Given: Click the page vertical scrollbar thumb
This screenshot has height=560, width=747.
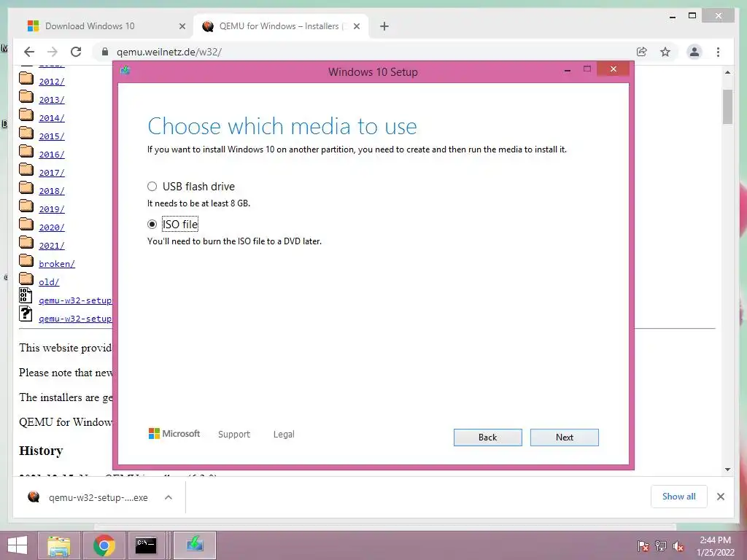Looking at the screenshot, I should coord(727,106).
